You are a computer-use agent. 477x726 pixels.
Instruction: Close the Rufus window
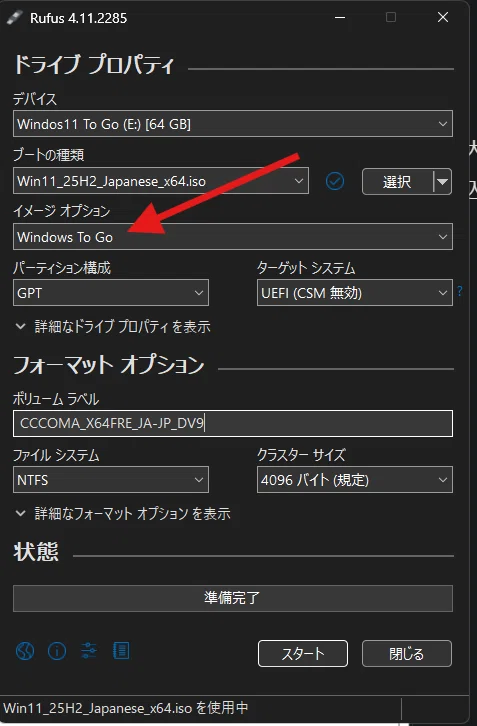pyautogui.click(x=443, y=18)
